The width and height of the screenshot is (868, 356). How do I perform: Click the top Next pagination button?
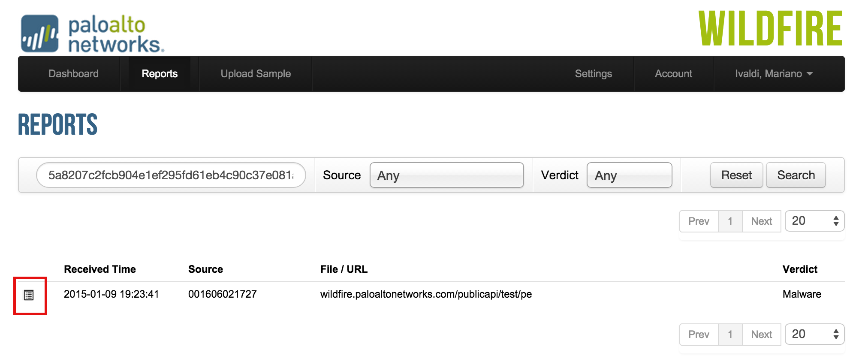pos(761,221)
